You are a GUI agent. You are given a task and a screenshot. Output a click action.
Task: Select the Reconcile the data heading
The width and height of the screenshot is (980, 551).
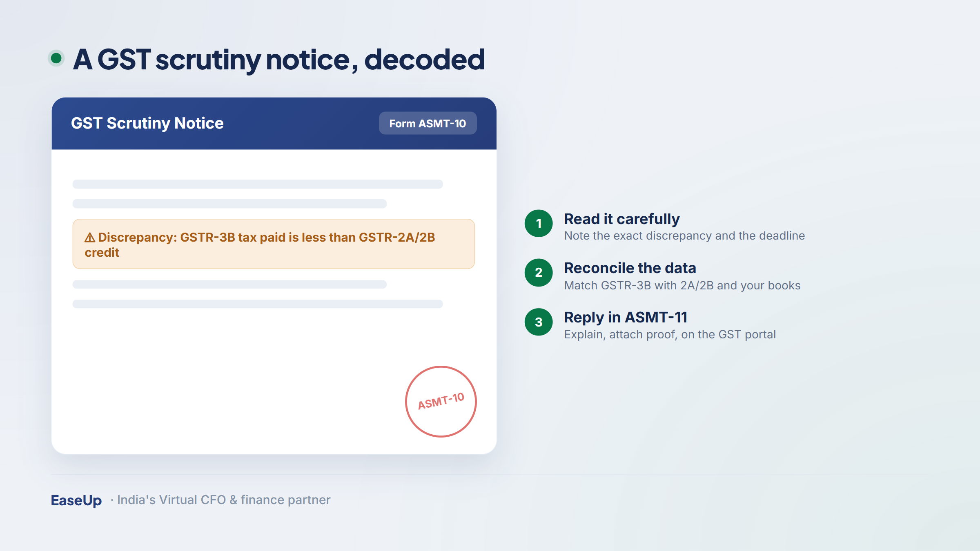(x=630, y=268)
